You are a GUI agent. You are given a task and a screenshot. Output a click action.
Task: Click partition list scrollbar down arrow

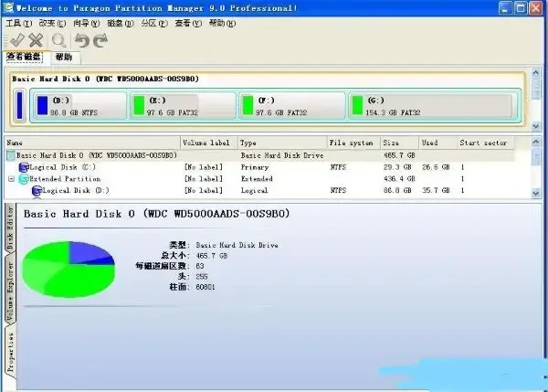536,193
